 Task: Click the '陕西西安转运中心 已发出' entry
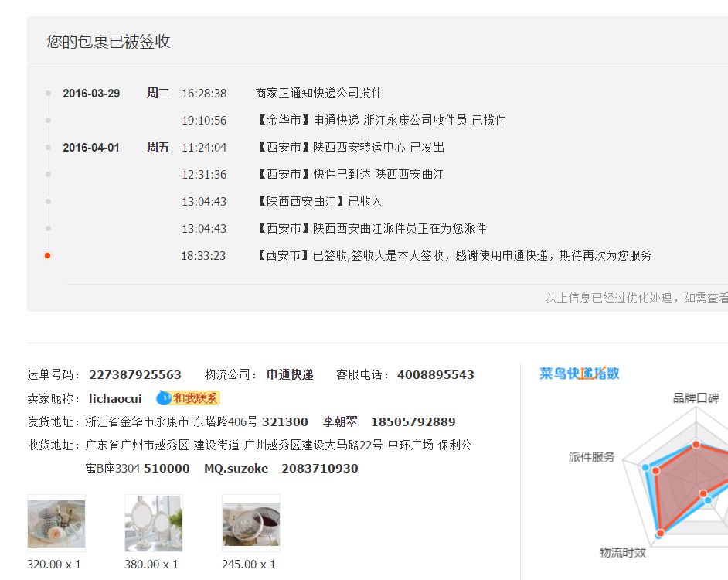click(350, 148)
